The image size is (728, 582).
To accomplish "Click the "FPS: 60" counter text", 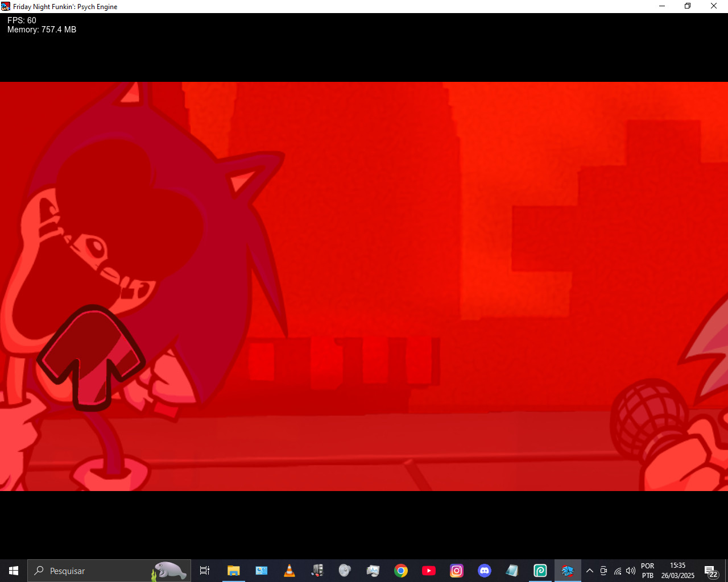I will pyautogui.click(x=22, y=20).
